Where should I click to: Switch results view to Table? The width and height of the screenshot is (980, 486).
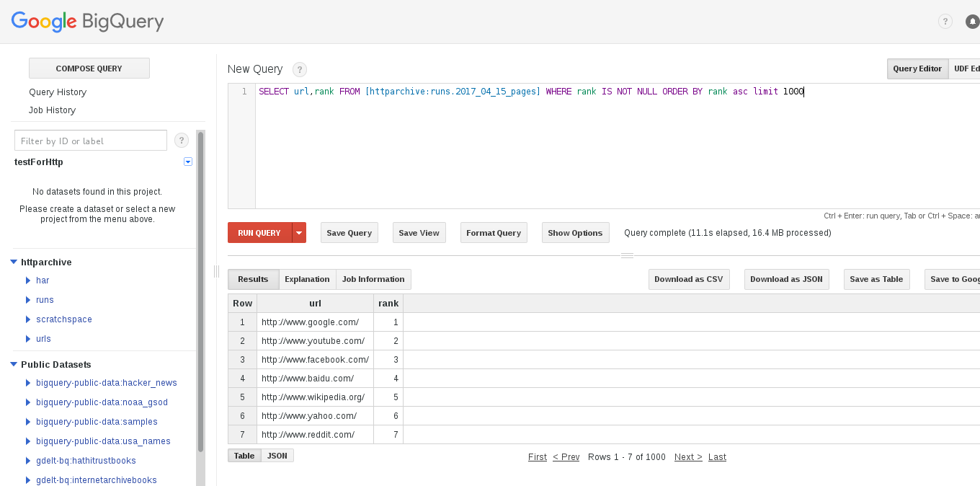244,456
